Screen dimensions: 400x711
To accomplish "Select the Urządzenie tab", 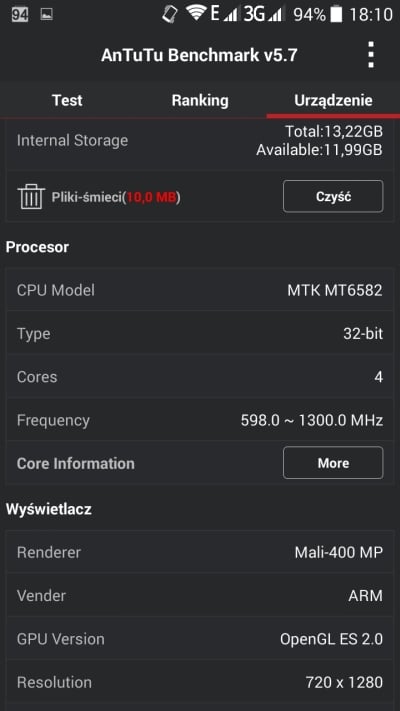I will pos(333,100).
